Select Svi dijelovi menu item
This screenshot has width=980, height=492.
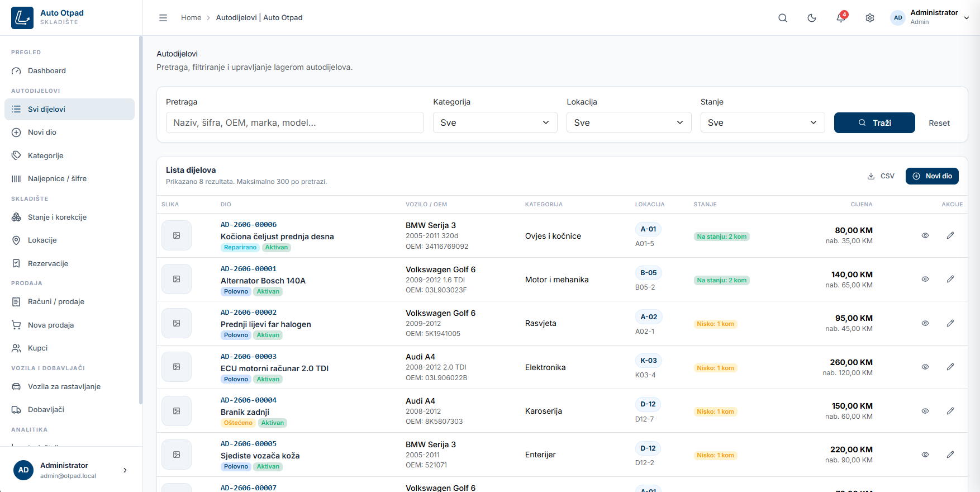point(69,109)
